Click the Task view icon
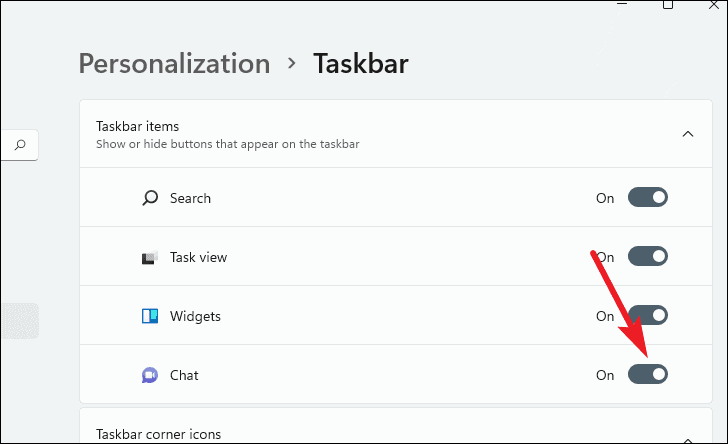 [150, 257]
